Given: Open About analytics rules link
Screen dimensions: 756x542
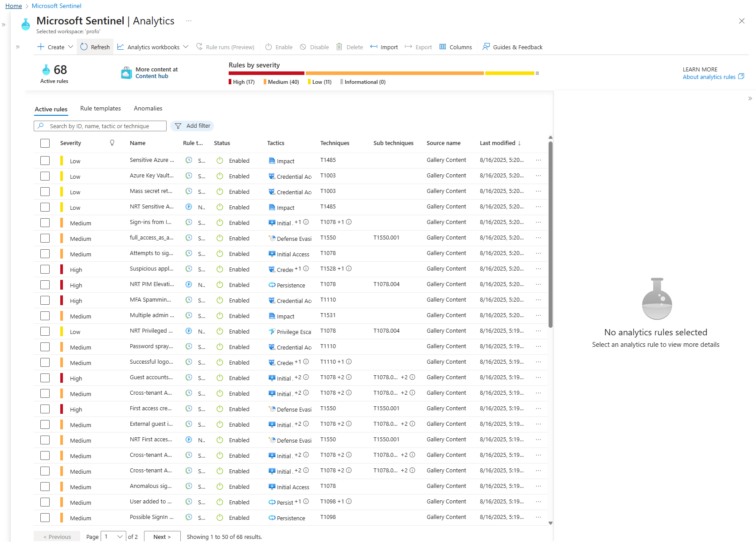Looking at the screenshot, I should 709,77.
